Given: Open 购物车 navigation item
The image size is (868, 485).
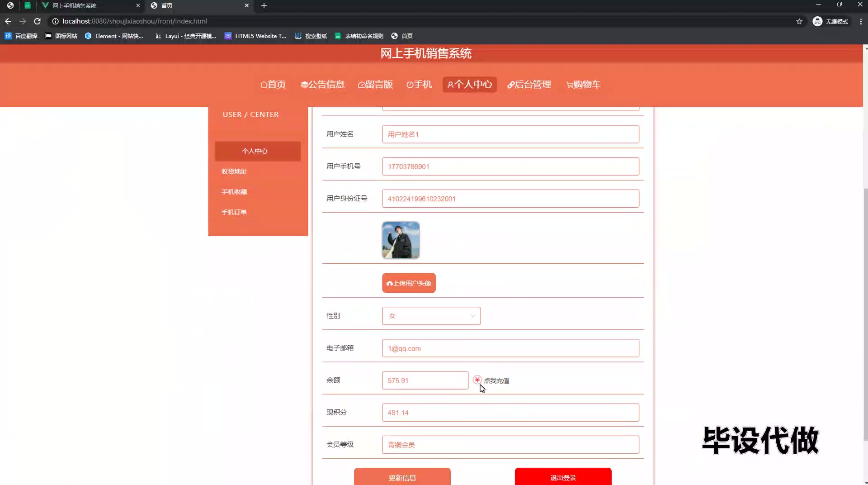Looking at the screenshot, I should pos(584,85).
